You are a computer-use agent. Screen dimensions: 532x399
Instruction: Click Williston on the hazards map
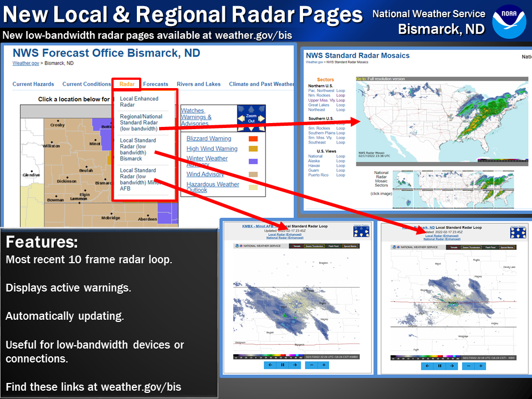coord(51,146)
